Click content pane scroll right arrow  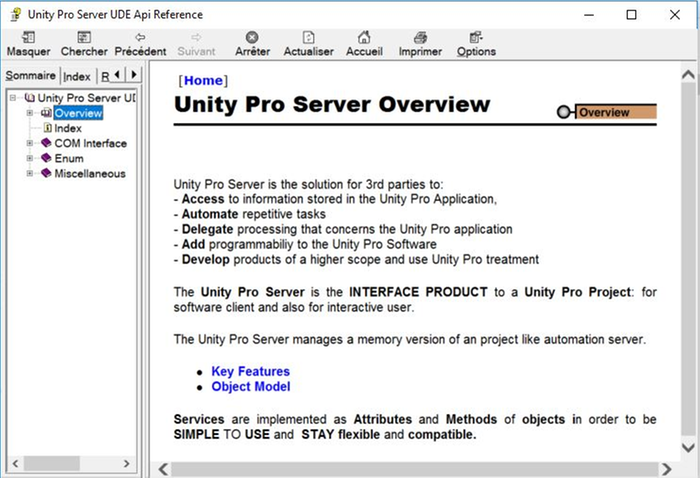coord(667,469)
